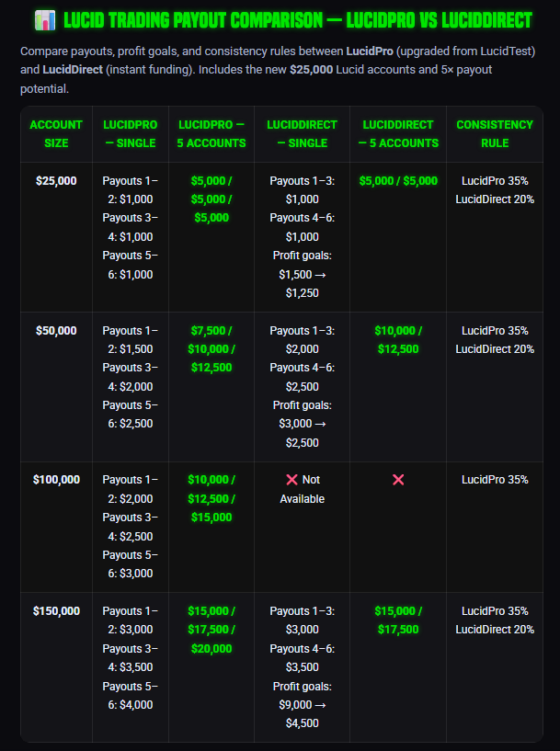
Task: Select the LucidPro — Single column header
Action: click(x=131, y=134)
